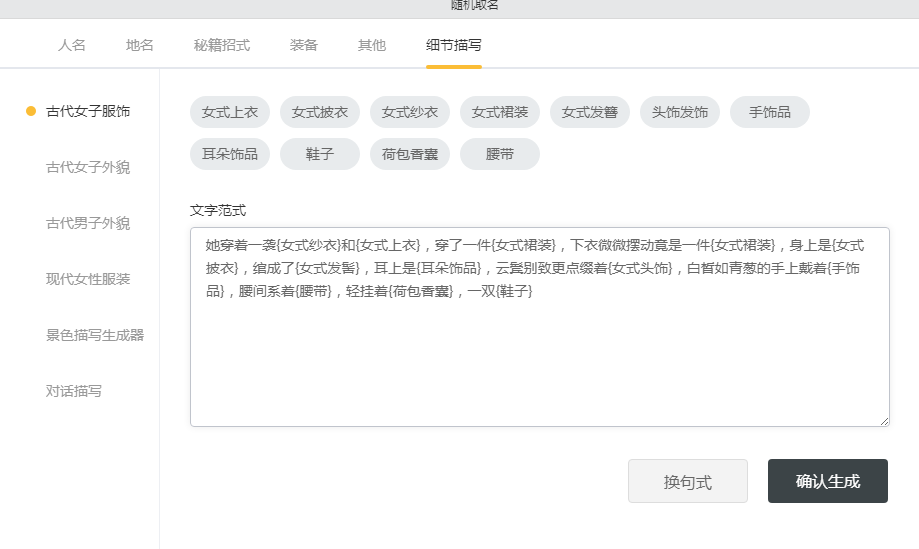Insert the 女式上衣 tag

click(230, 112)
